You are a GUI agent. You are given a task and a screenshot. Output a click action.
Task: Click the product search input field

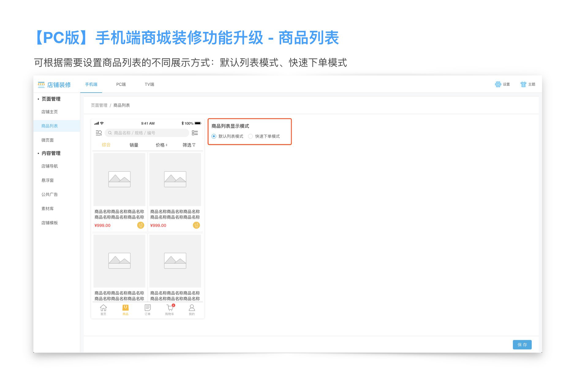(147, 133)
